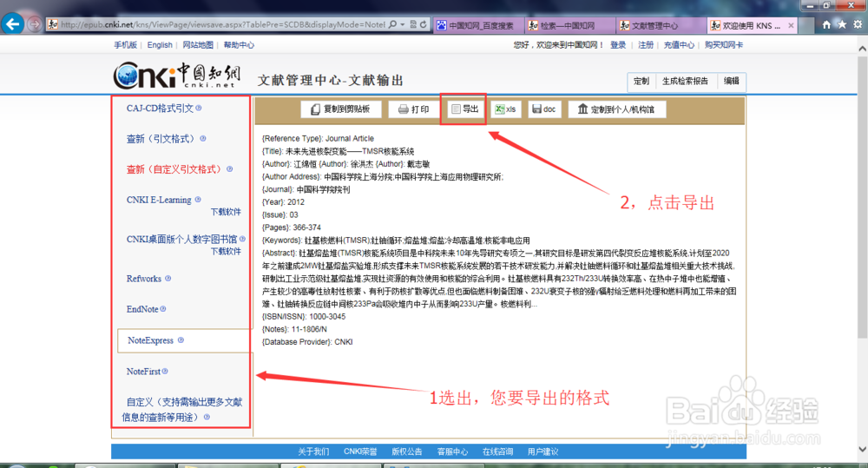Screen dimensions: 868x468
Task: Download software under CNKI E-Learning
Action: 226,212
